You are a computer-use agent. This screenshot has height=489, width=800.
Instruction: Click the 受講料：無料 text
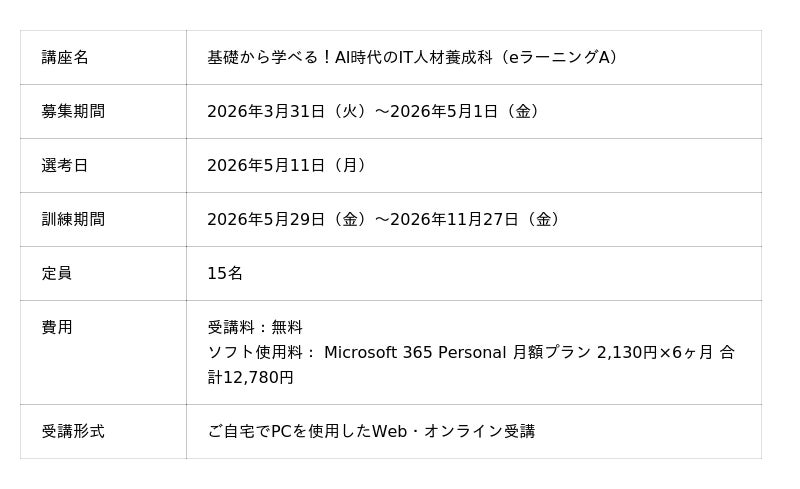point(255,327)
